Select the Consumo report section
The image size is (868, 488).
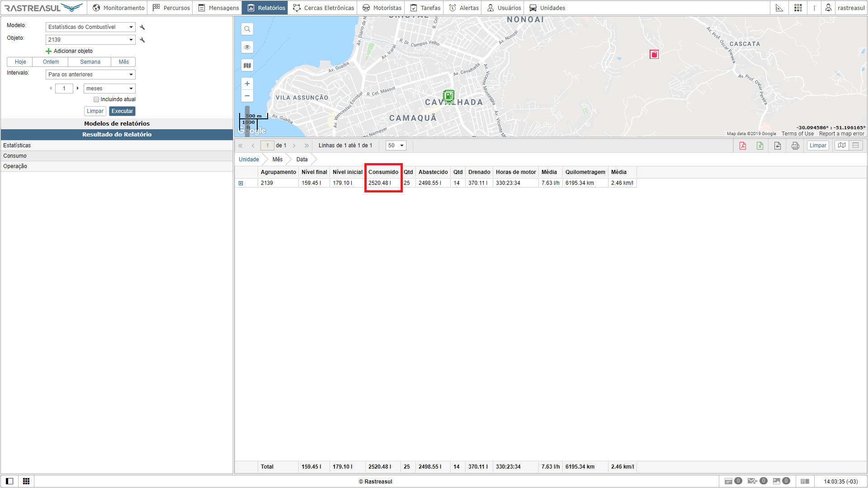[15, 156]
